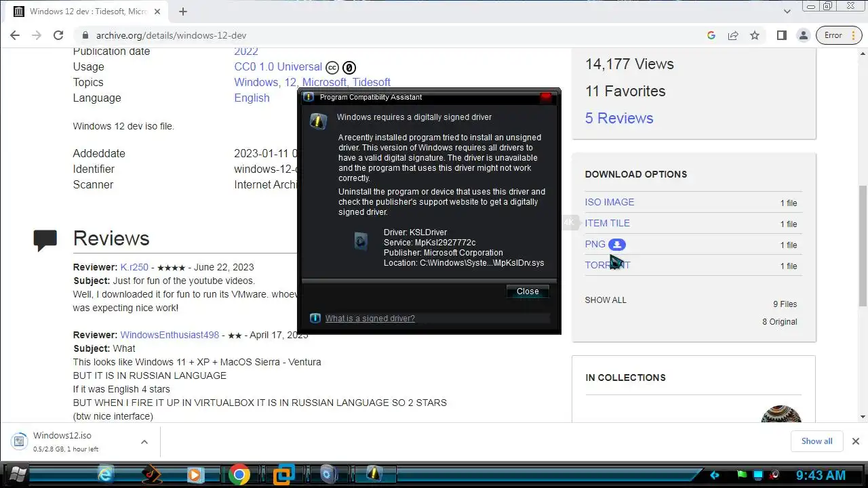
Task: Open the Windows topic link
Action: (256, 82)
